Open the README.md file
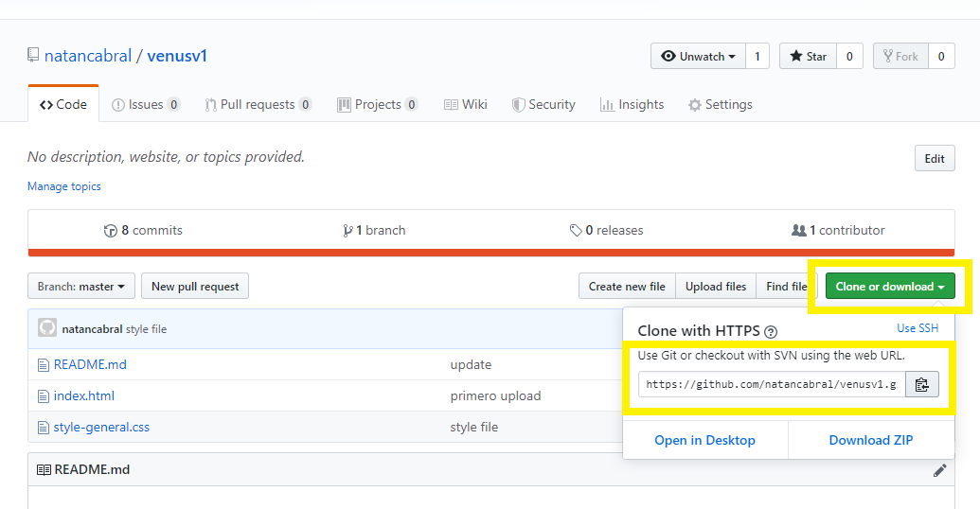This screenshot has width=980, height=509. pyautogui.click(x=90, y=364)
